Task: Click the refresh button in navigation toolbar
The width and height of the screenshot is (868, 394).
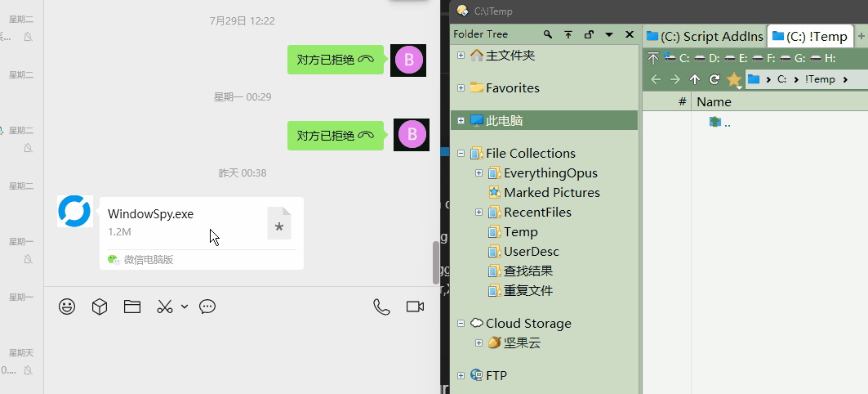Action: (714, 79)
